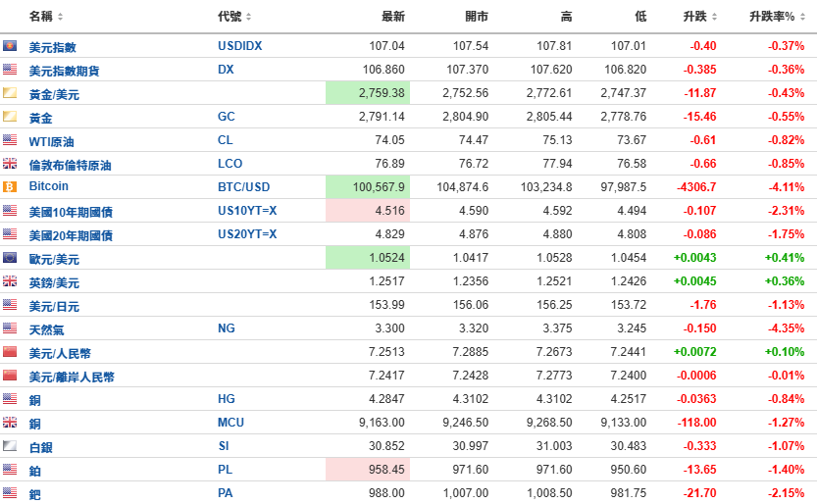Screen dimensions: 817x504
Task: Open the 美國10年期國債 link
Action: [x=71, y=212]
